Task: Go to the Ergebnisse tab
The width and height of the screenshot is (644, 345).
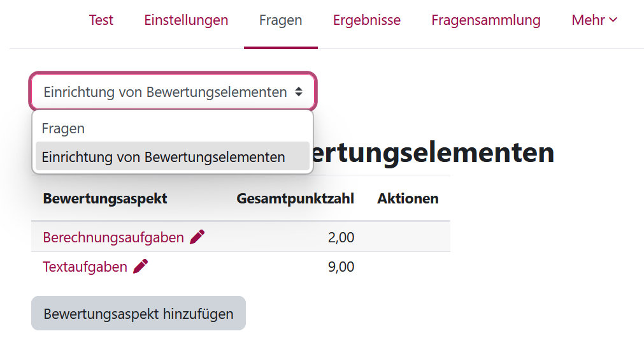Action: [366, 20]
